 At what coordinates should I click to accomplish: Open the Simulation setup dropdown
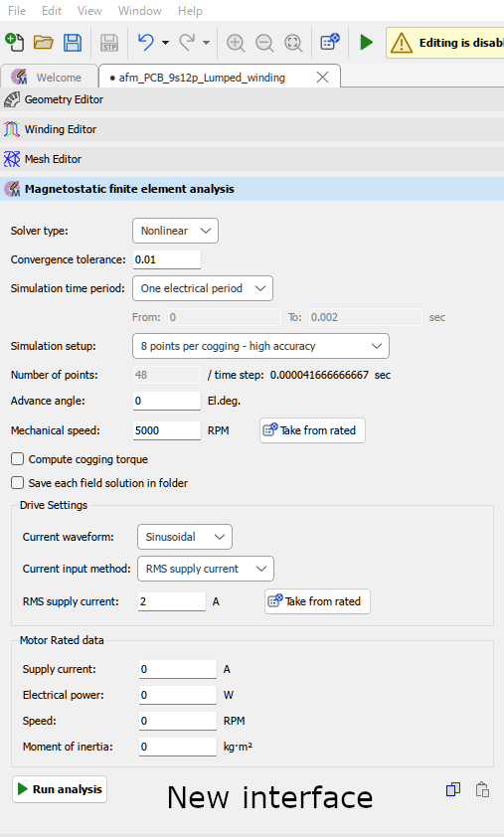(260, 346)
